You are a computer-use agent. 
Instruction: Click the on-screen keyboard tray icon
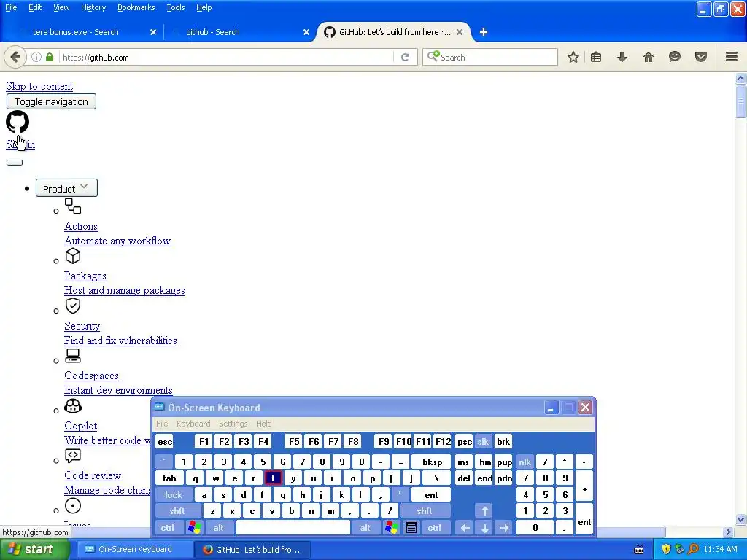[639, 550]
